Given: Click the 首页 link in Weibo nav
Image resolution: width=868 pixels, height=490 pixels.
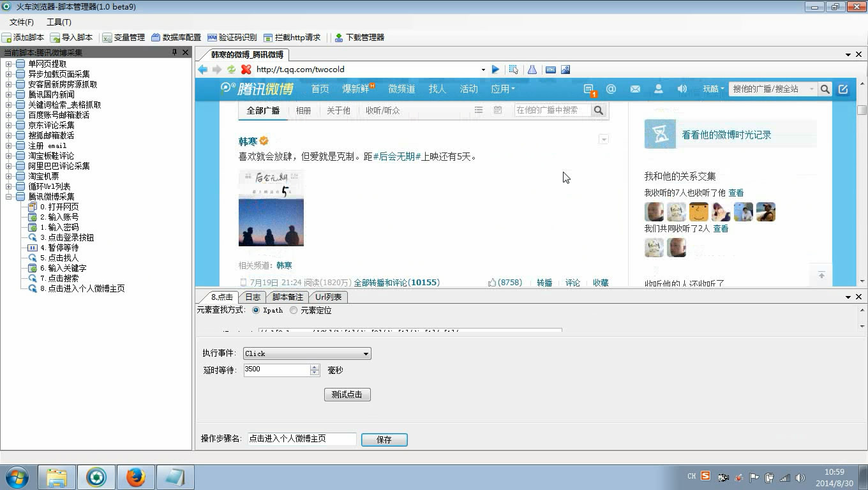Looking at the screenshot, I should (x=320, y=89).
